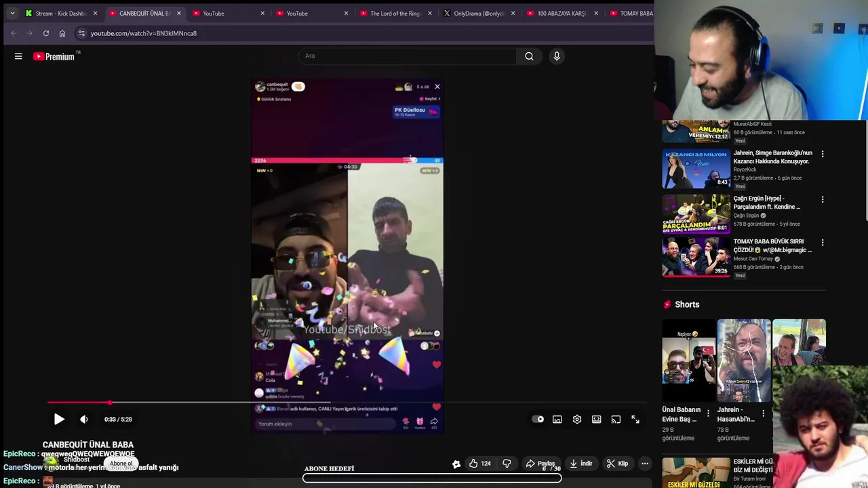The height and width of the screenshot is (488, 868).
Task: Open the player settings gear
Action: 577,420
